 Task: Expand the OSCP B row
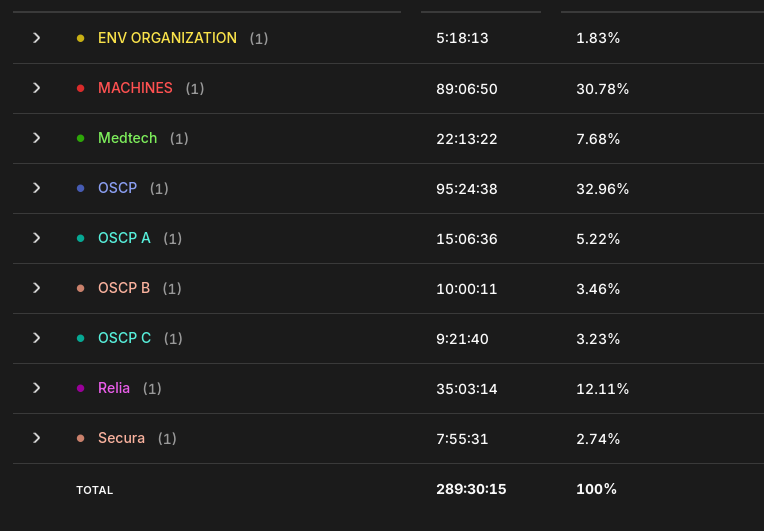[x=37, y=288]
